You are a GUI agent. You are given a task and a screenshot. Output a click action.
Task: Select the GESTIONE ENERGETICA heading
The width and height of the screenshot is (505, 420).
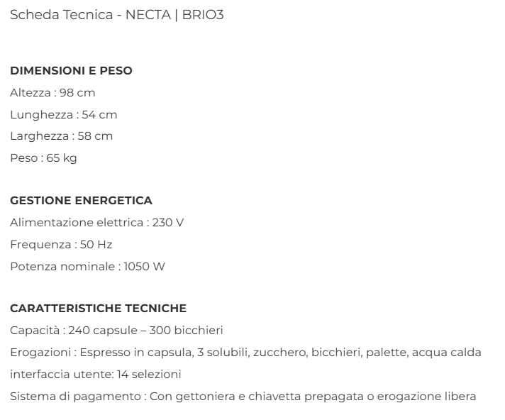[x=81, y=201]
